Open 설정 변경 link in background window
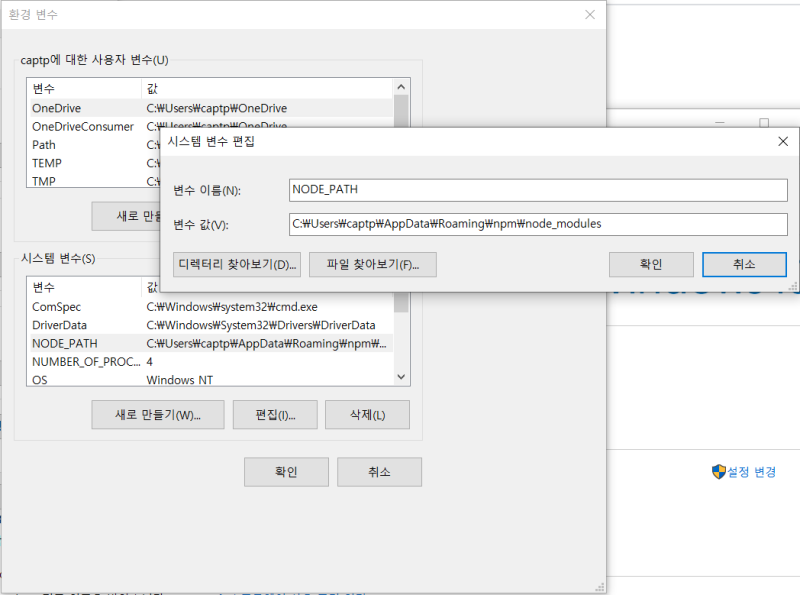Screen dimensions: 800x595 click(751, 472)
